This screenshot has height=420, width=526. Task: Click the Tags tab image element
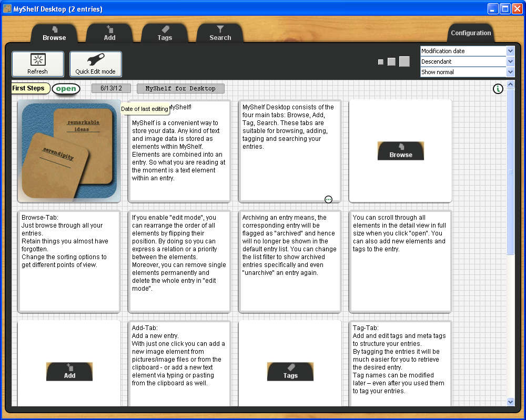(x=290, y=364)
